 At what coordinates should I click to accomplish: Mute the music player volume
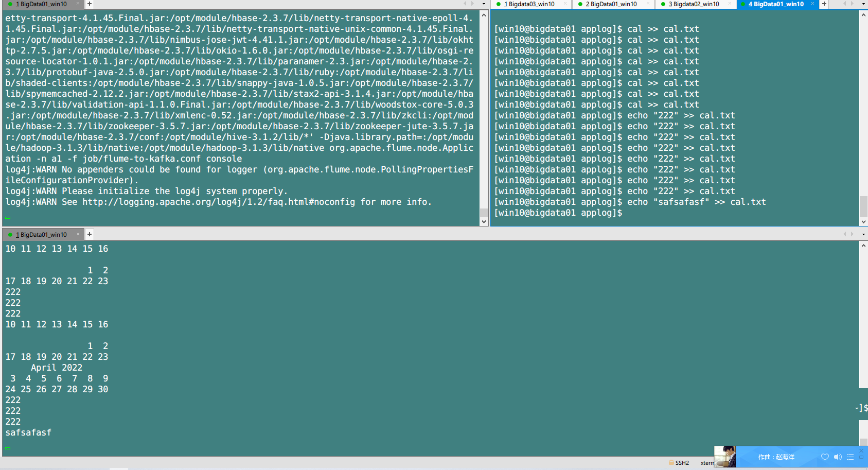coord(838,457)
